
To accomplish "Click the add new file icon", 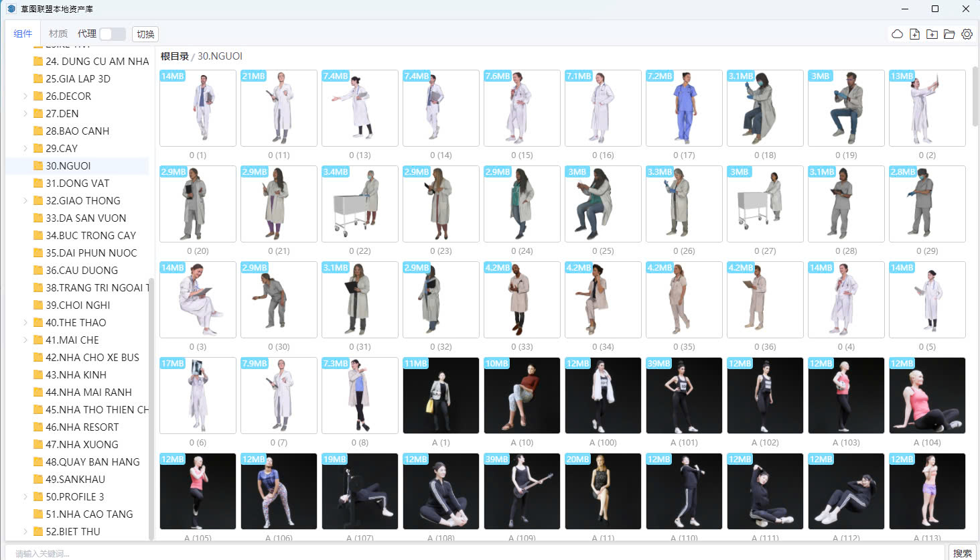I will pos(914,34).
